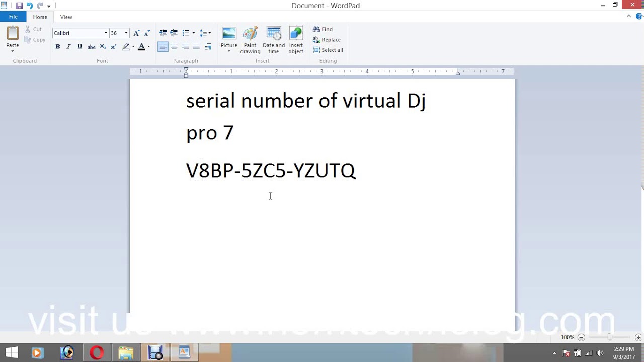Toggle bold formatting
This screenshot has height=362, width=644.
pyautogui.click(x=58, y=47)
